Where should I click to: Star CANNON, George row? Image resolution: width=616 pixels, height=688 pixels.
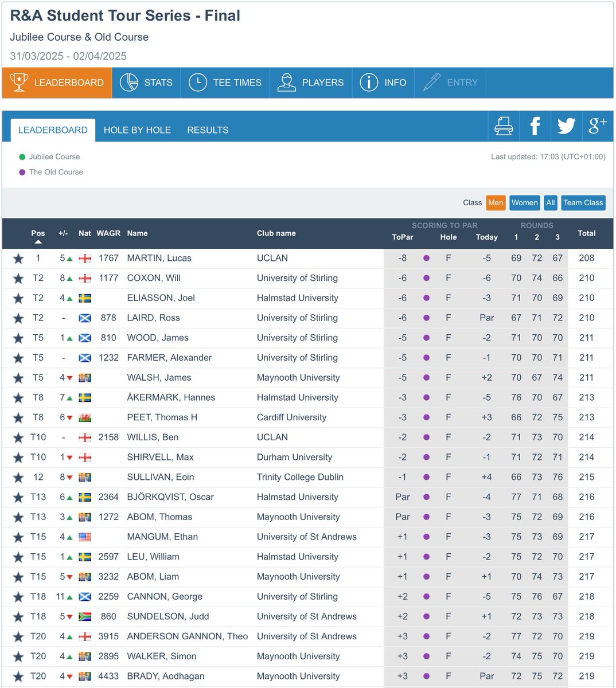tap(18, 597)
